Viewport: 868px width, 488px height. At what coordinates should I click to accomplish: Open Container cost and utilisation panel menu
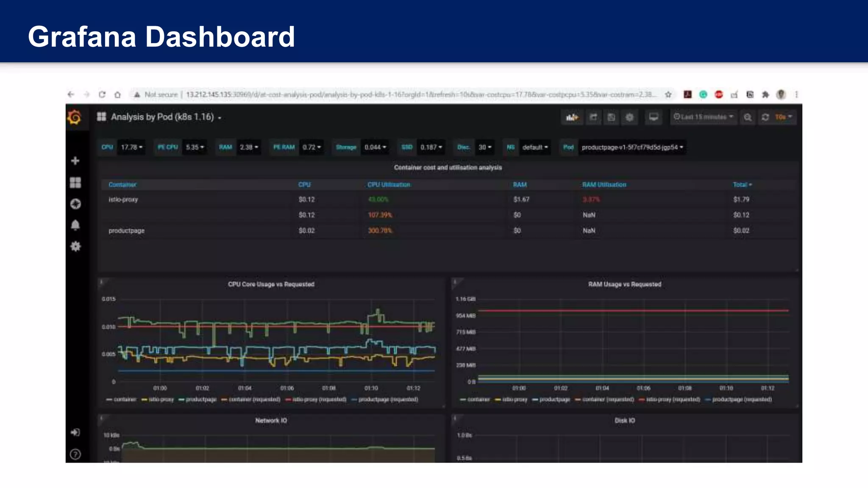pyautogui.click(x=448, y=168)
